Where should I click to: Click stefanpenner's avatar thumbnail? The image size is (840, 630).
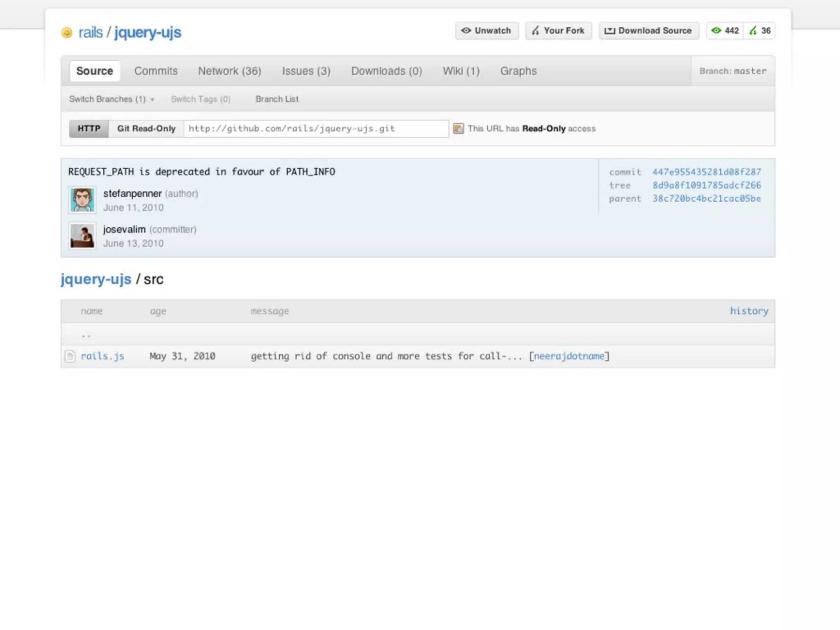pyautogui.click(x=82, y=200)
